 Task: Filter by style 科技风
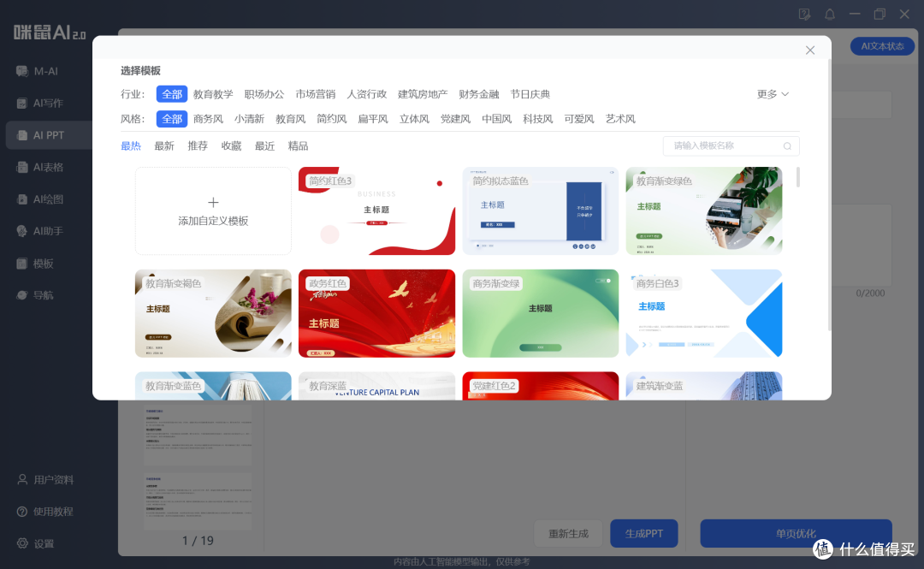point(538,119)
